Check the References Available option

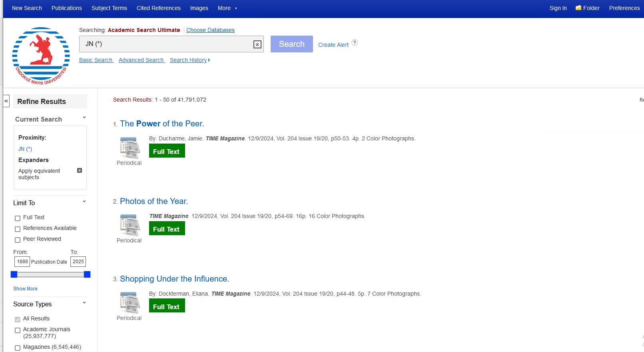tap(18, 229)
